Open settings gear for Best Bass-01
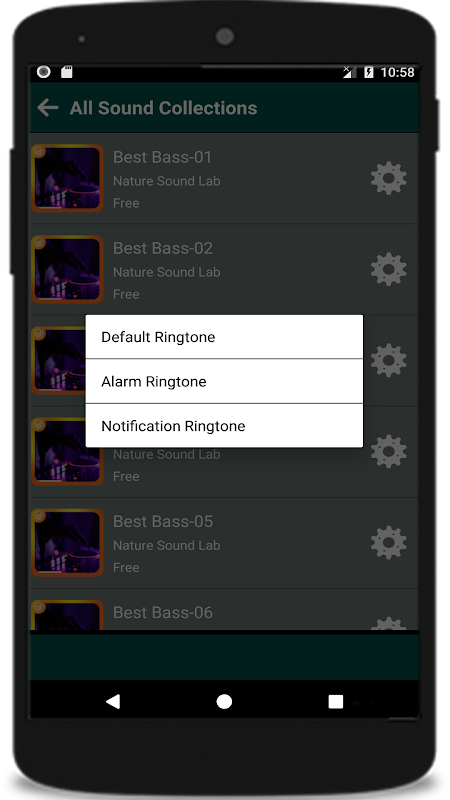 coord(389,178)
